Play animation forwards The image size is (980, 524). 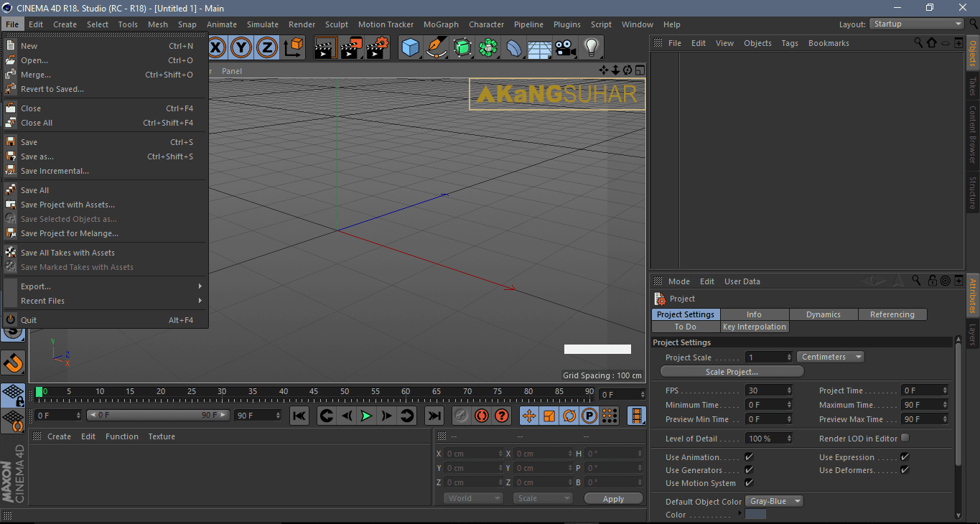[x=366, y=416]
